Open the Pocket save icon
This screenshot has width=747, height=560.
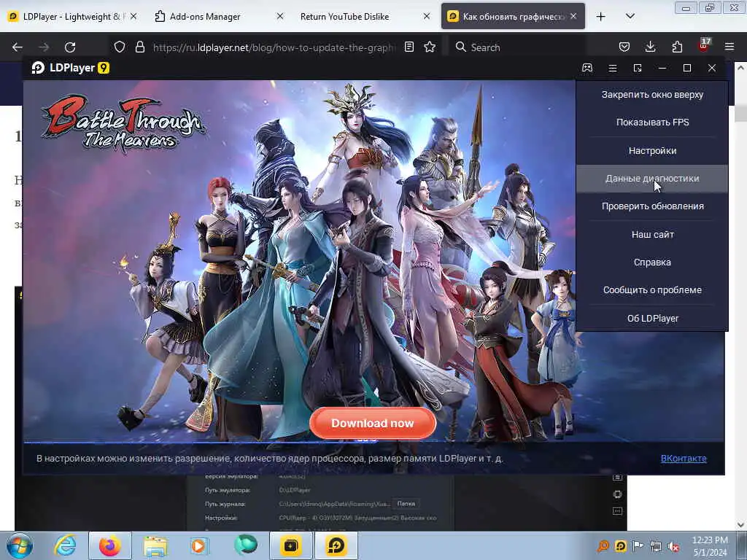tap(624, 47)
